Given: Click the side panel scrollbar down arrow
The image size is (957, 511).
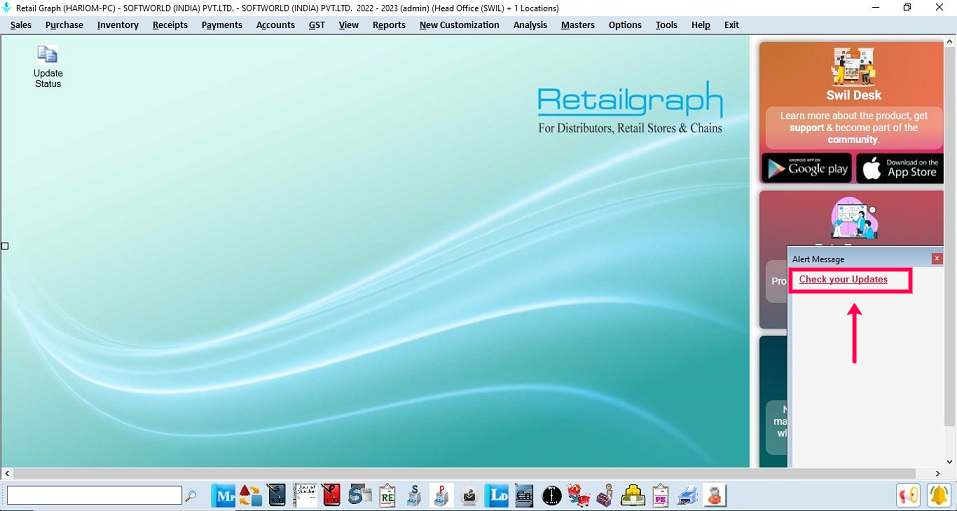Looking at the screenshot, I should 951,463.
